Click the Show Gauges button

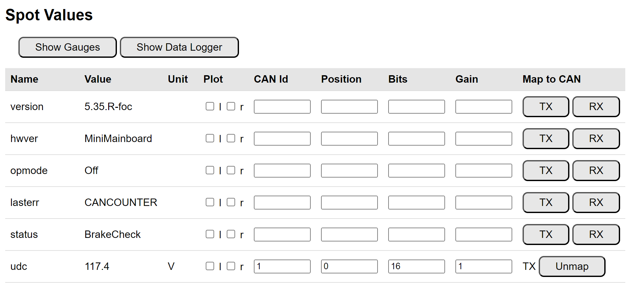pos(68,47)
